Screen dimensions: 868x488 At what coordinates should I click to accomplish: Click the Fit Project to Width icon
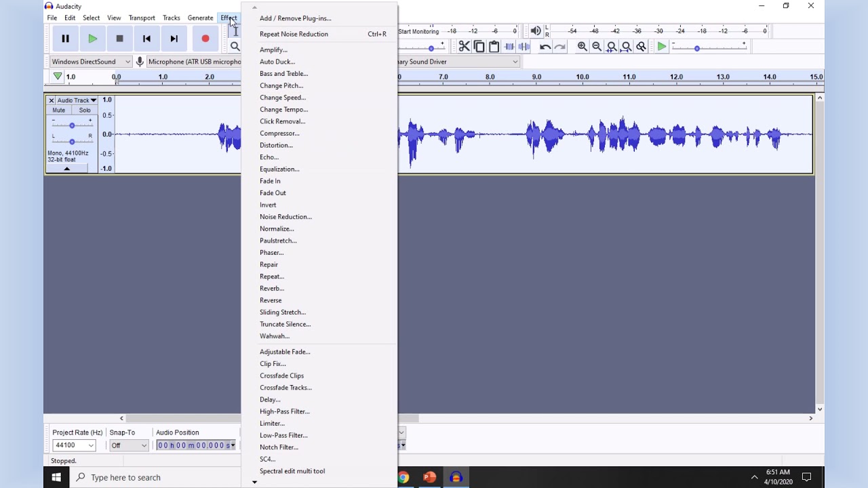point(627,47)
